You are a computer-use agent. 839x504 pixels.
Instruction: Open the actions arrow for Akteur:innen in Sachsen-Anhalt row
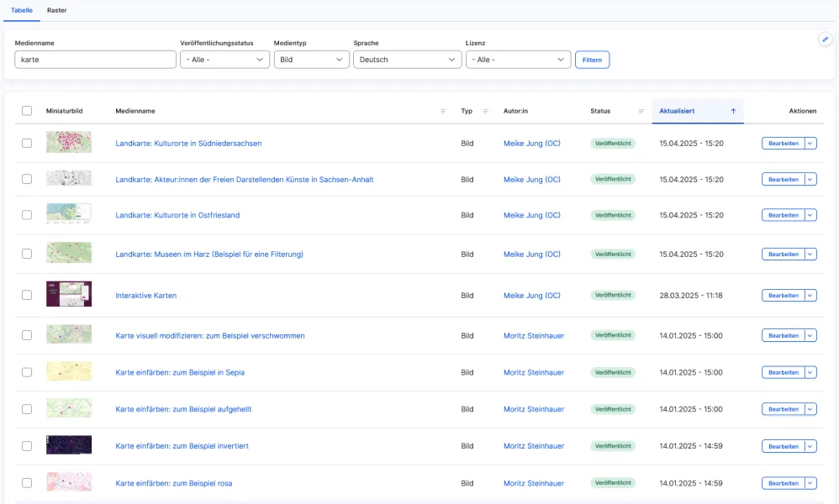click(x=810, y=180)
